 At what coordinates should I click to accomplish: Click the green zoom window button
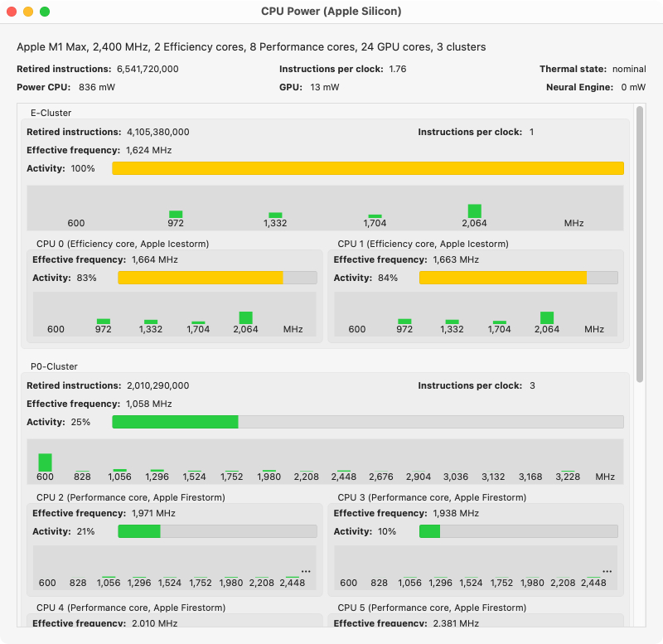[45, 12]
